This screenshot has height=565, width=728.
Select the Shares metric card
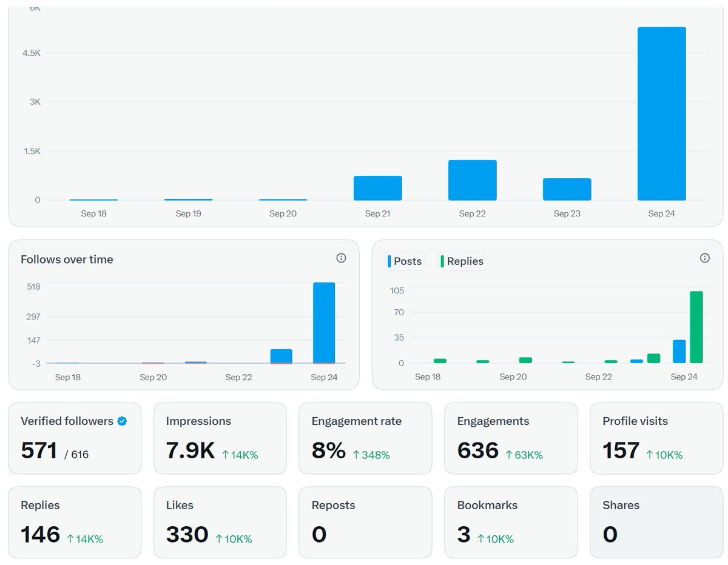tap(656, 523)
